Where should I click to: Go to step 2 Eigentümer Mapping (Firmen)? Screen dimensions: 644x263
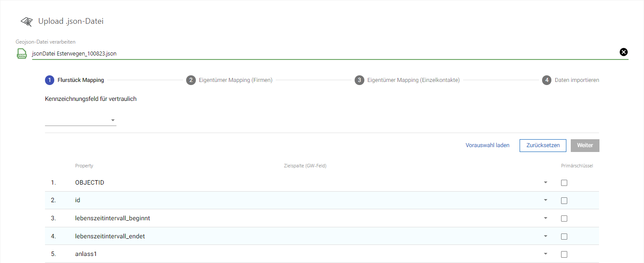(229, 80)
